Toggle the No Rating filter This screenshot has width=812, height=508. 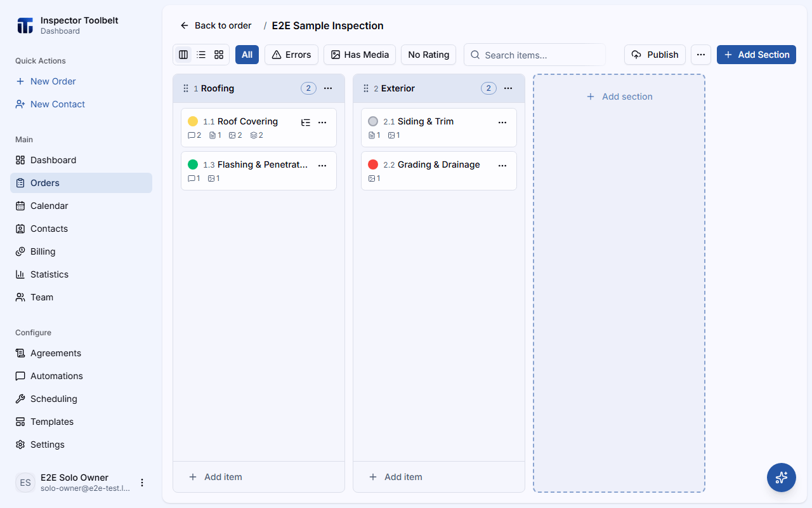(x=428, y=55)
